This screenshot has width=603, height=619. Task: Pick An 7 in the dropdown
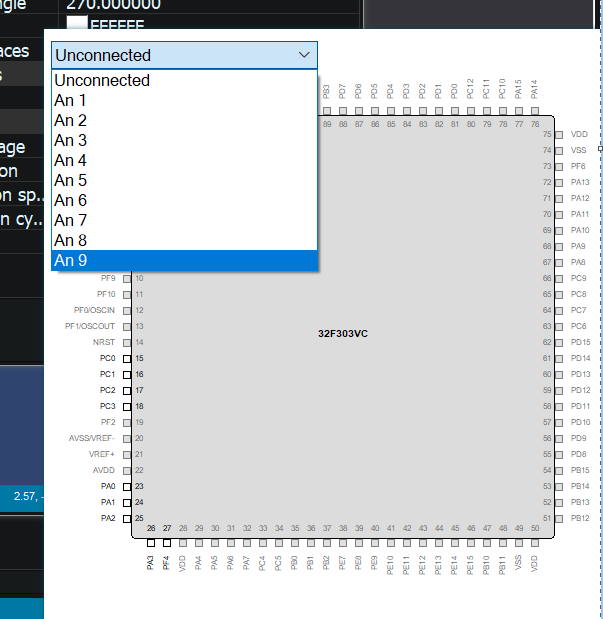(x=184, y=220)
